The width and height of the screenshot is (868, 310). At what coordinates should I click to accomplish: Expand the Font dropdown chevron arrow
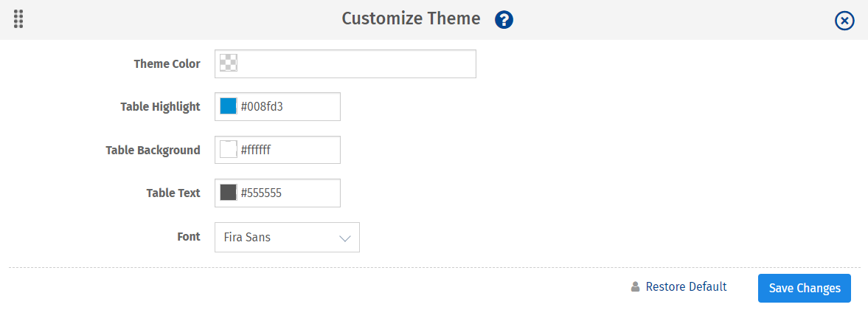click(x=344, y=238)
